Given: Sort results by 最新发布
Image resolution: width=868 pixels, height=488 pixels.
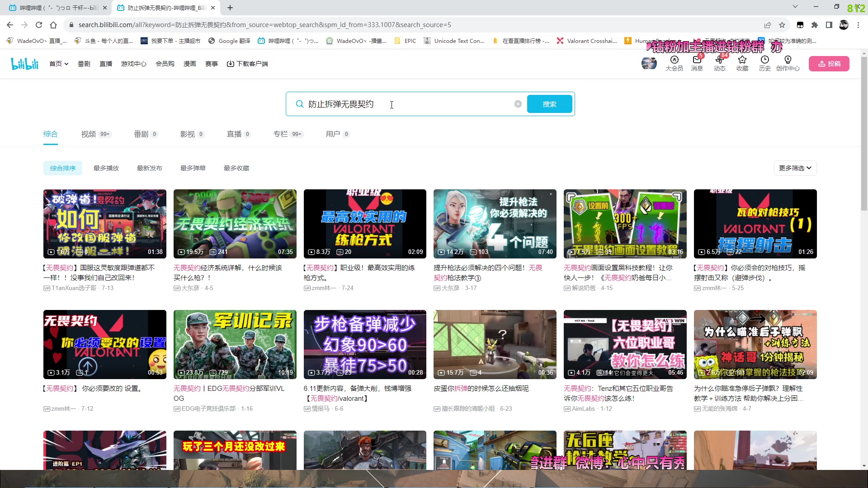Looking at the screenshot, I should [x=150, y=168].
